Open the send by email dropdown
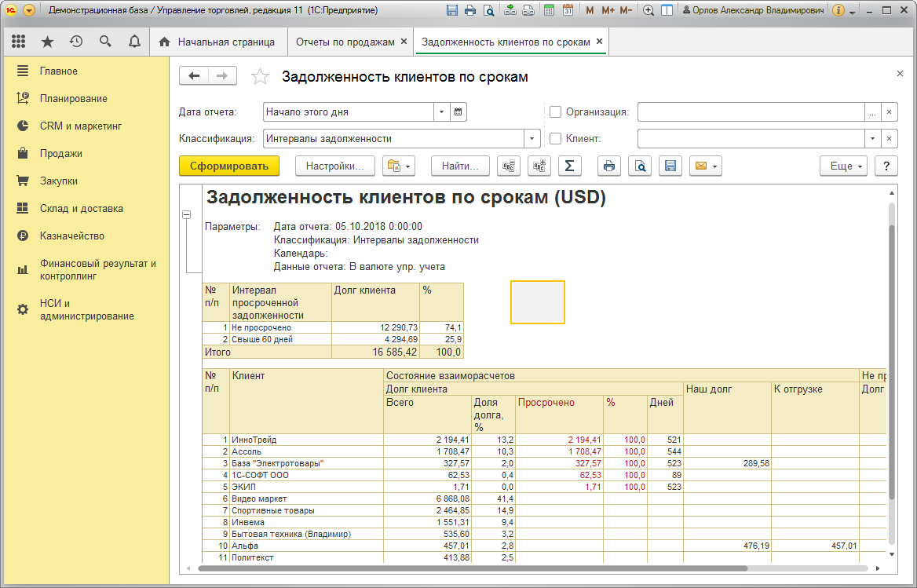 706,166
